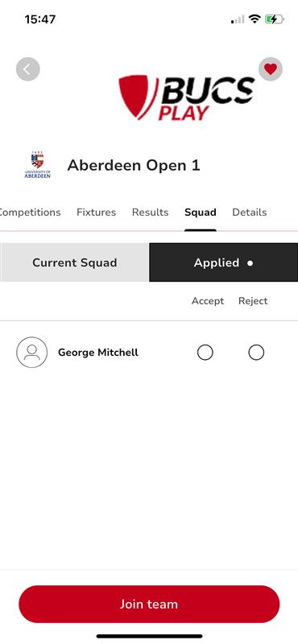Tap the home indicator bar
The width and height of the screenshot is (298, 644).
(x=149, y=636)
